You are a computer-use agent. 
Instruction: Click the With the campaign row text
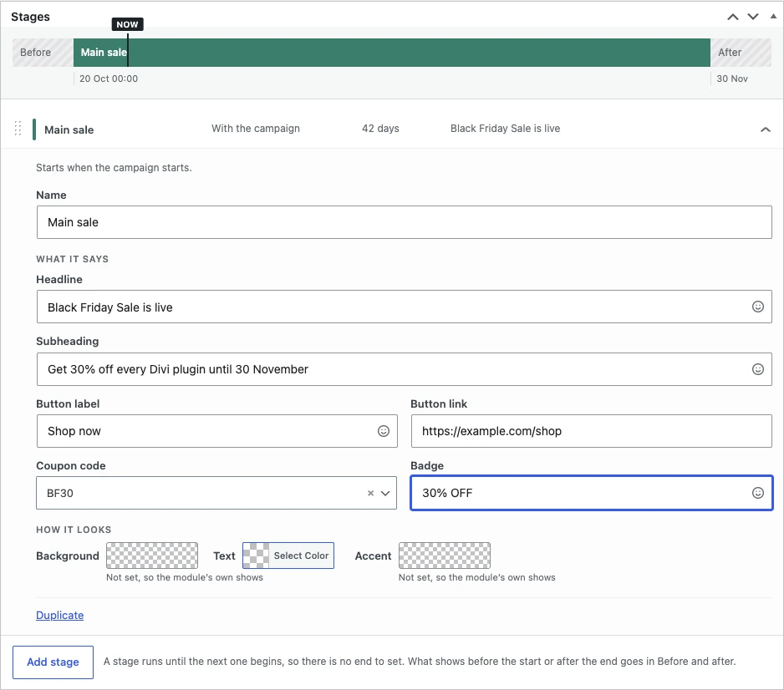click(x=256, y=129)
